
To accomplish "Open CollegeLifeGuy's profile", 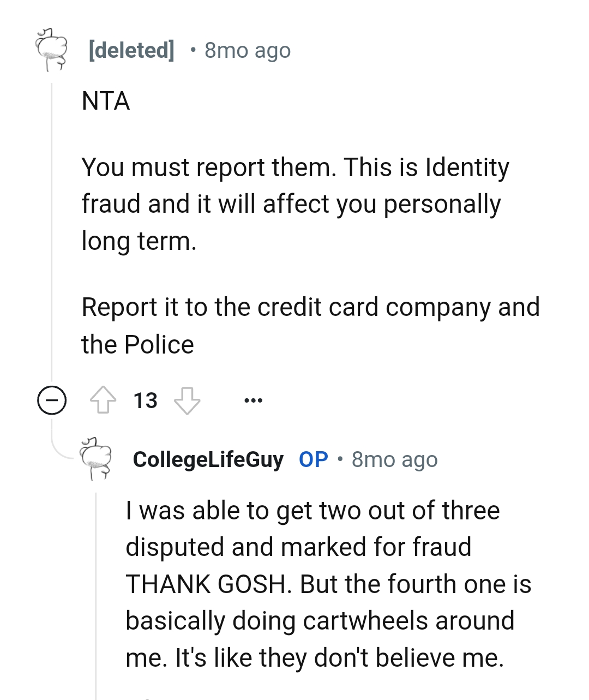I will click(208, 460).
